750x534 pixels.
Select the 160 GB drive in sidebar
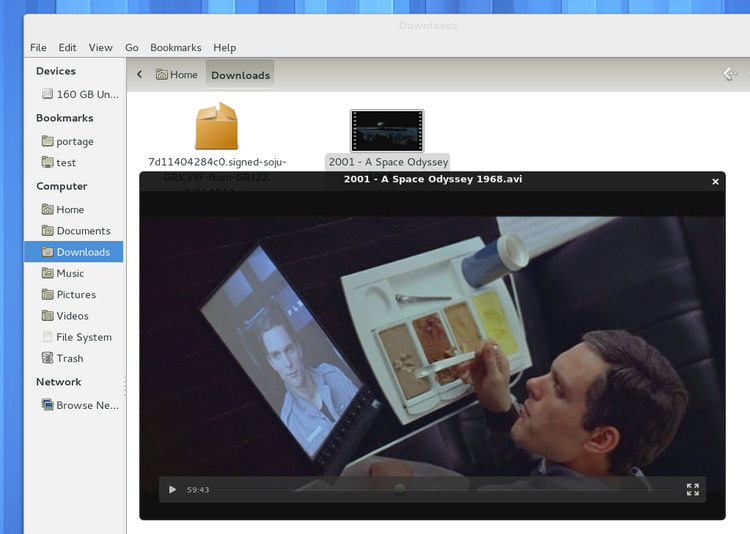(78, 95)
